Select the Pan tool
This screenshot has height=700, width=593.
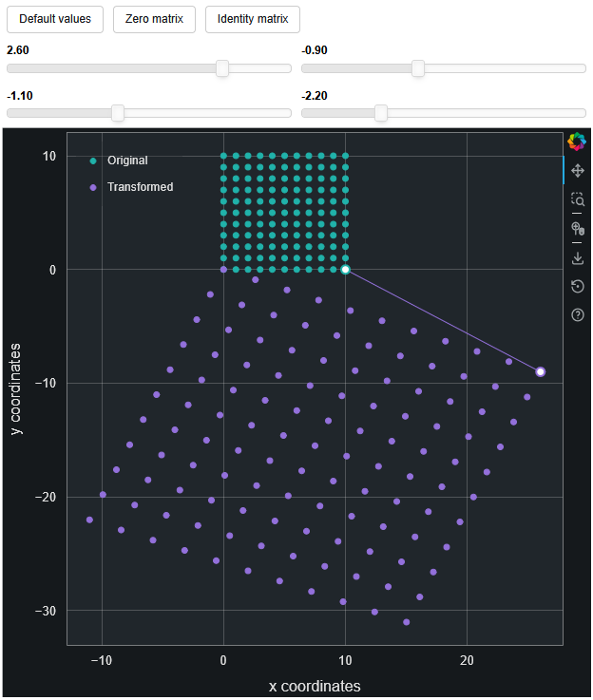point(577,171)
